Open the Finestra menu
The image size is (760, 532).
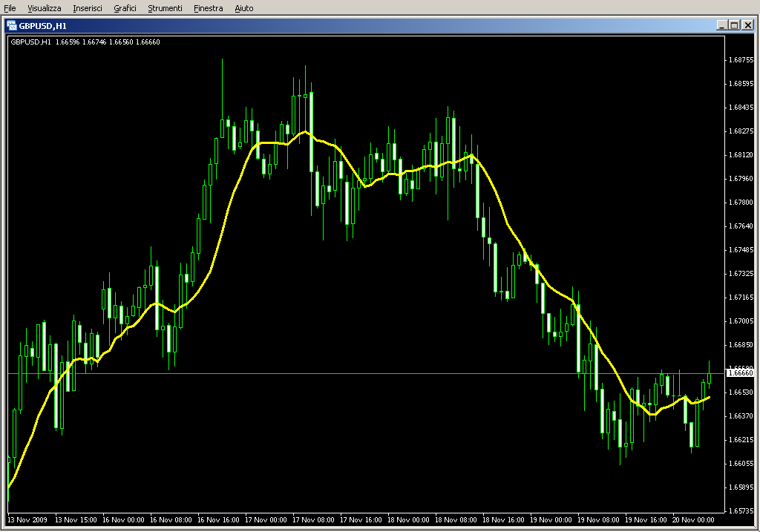pyautogui.click(x=208, y=8)
